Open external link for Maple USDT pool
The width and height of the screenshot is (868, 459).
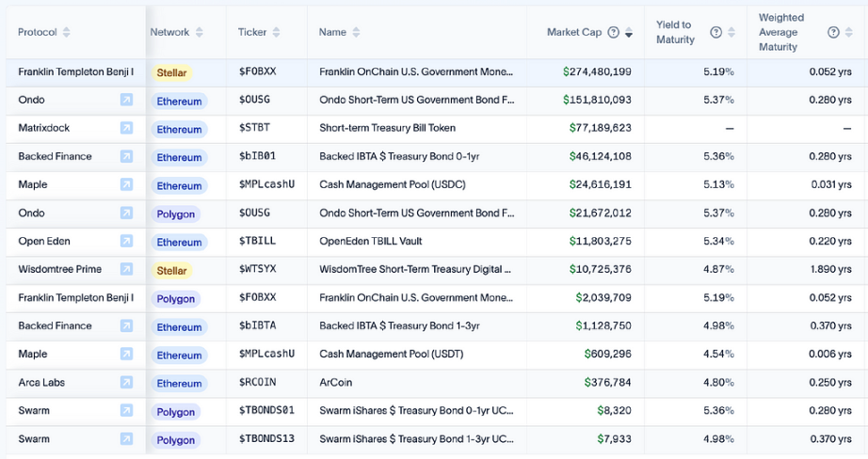point(127,354)
